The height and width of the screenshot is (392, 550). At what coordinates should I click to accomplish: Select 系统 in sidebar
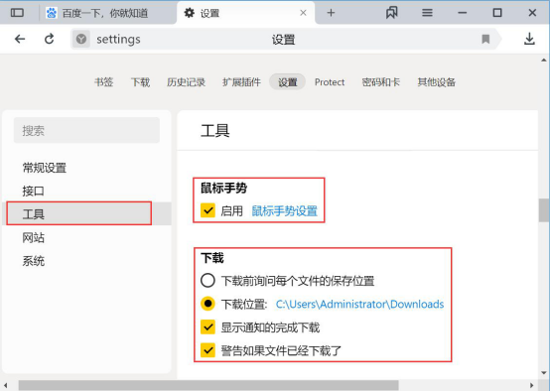(34, 261)
